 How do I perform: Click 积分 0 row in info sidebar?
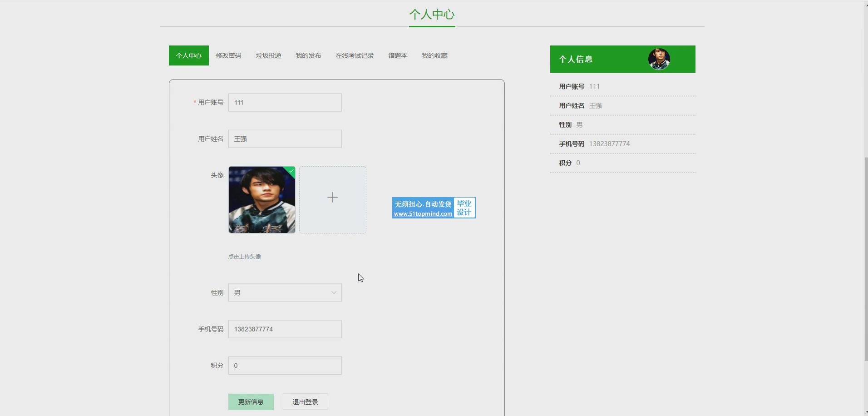[623, 163]
